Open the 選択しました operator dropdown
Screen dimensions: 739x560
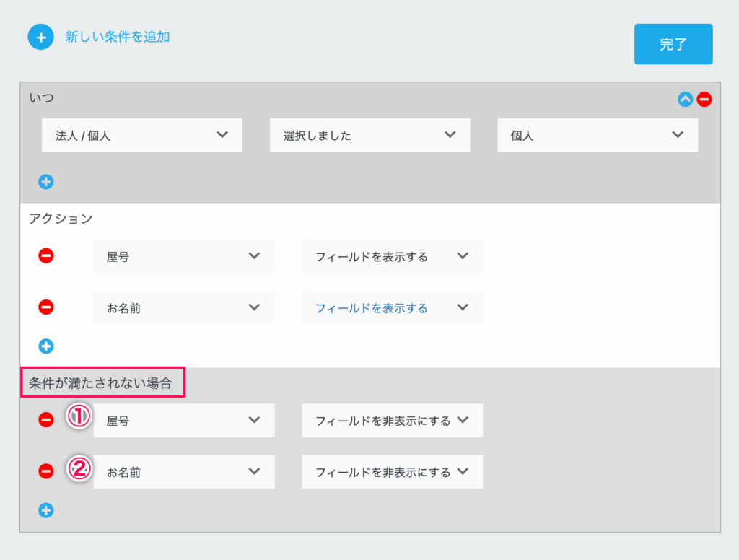tap(370, 135)
